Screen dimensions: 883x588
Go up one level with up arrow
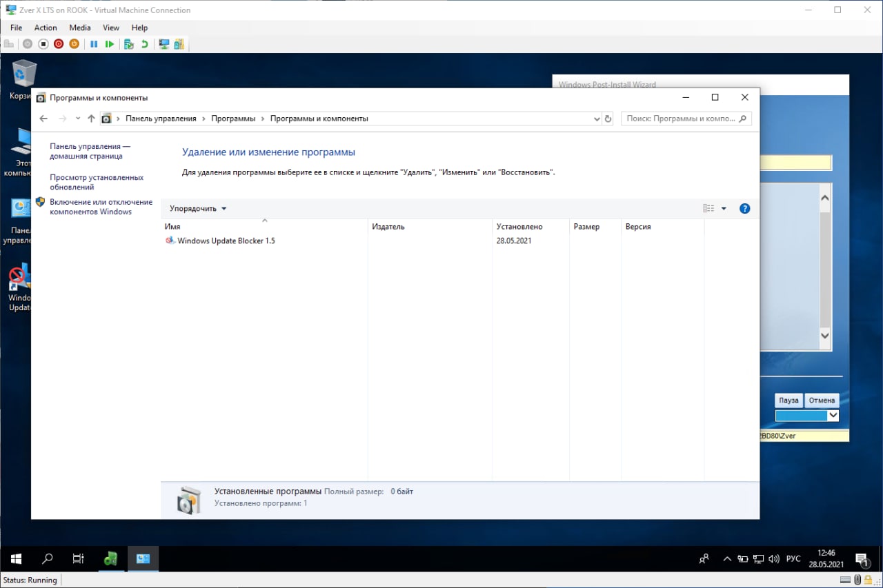(91, 119)
